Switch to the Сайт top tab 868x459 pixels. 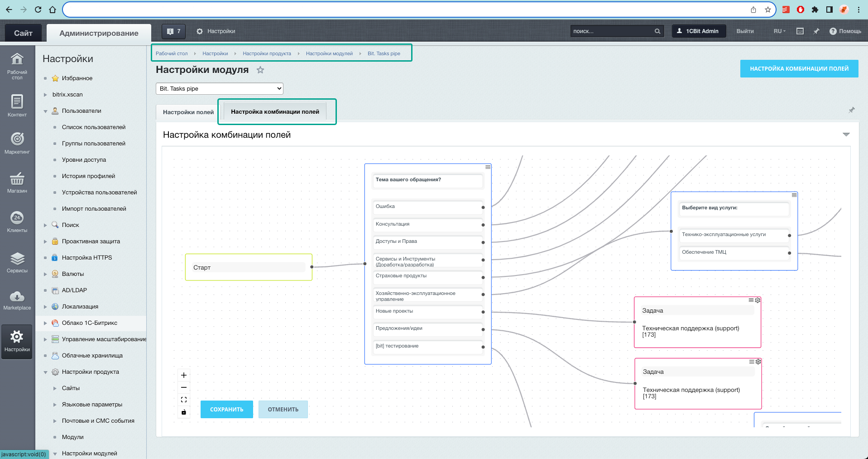pyautogui.click(x=23, y=33)
